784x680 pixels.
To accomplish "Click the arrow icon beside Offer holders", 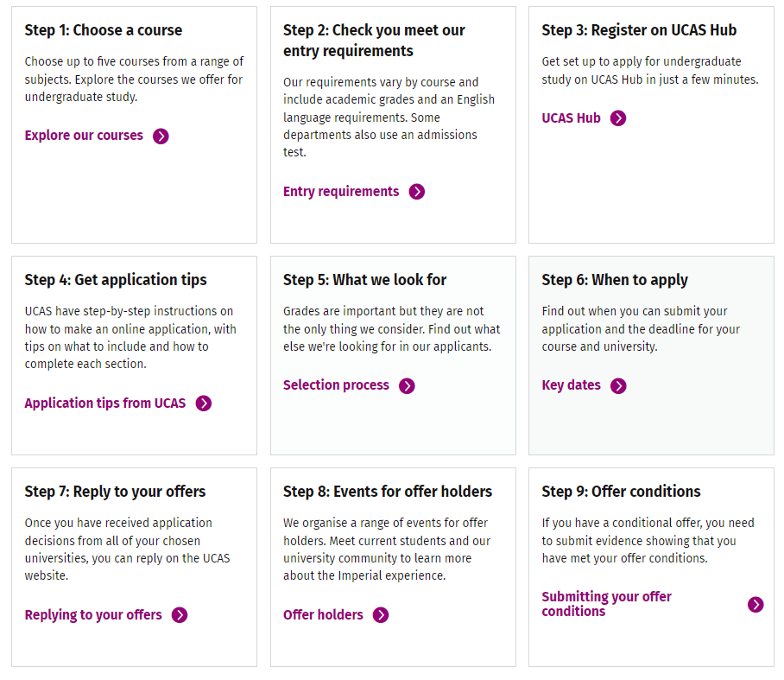I will [381, 615].
